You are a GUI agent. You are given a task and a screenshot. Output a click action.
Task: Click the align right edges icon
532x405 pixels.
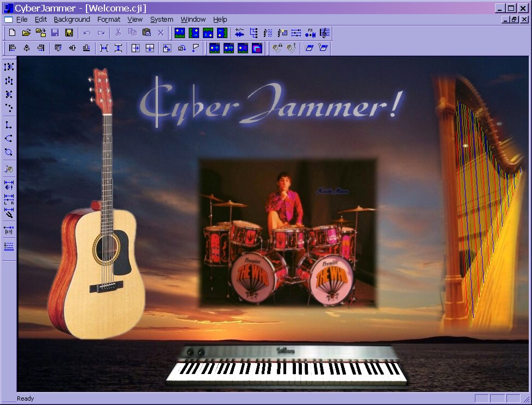pyautogui.click(x=41, y=48)
